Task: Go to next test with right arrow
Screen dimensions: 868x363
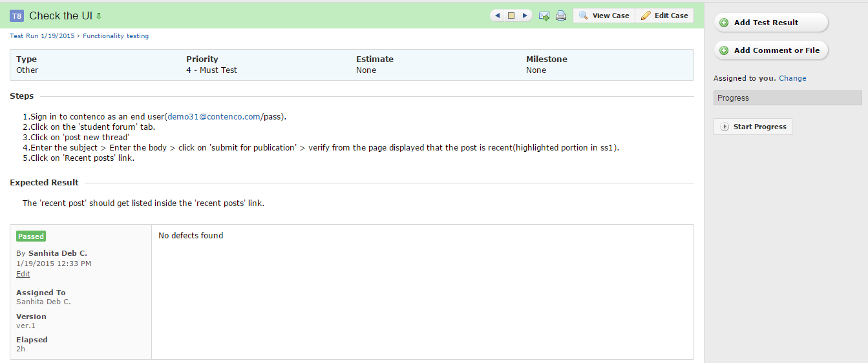Action: point(525,16)
